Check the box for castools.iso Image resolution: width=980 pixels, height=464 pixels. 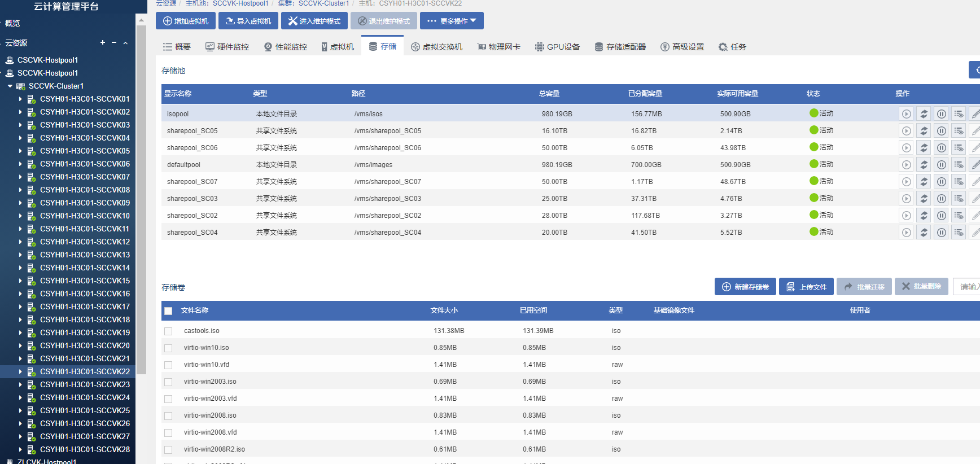[x=168, y=331]
